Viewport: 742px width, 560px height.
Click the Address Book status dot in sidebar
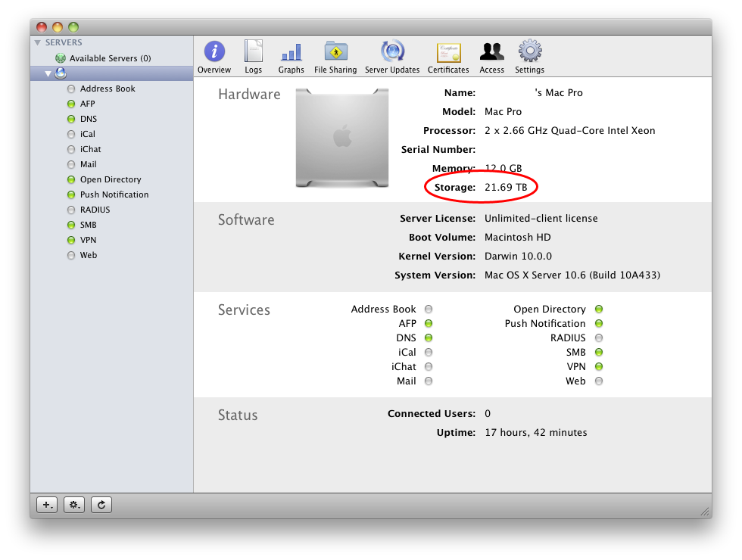pos(71,89)
